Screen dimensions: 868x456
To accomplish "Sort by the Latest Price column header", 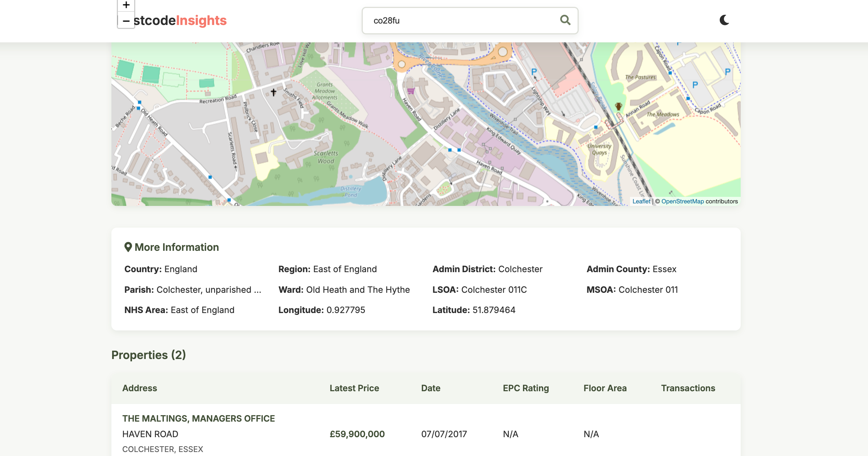I will click(354, 388).
